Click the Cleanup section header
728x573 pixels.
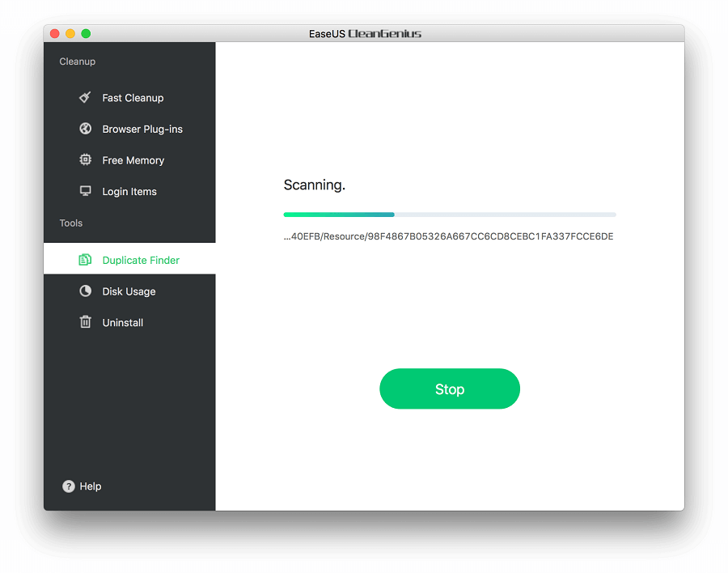tap(77, 62)
